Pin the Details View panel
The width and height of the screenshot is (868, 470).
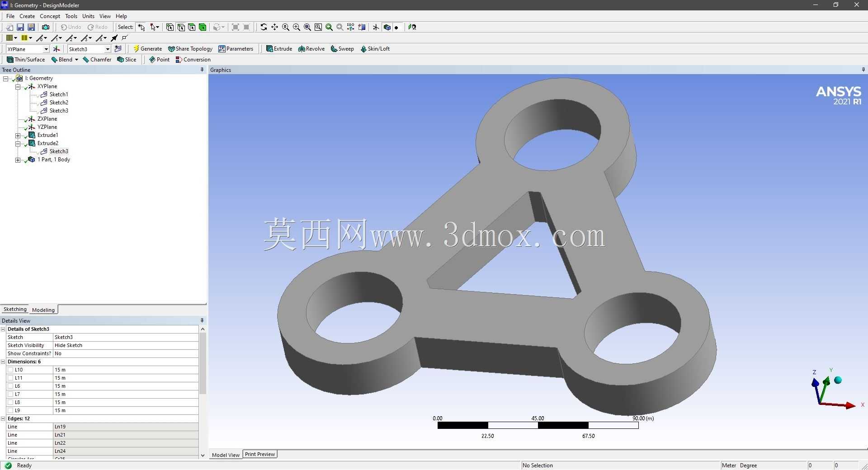coord(202,320)
